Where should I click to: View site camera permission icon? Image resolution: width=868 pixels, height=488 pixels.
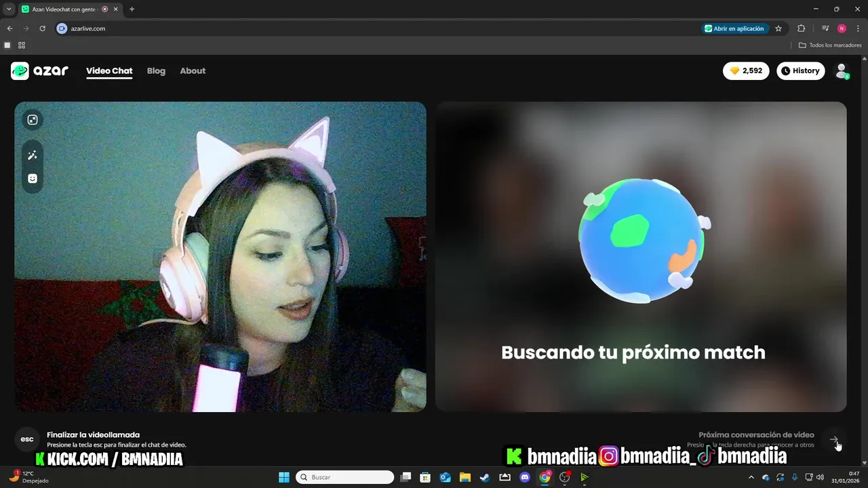pyautogui.click(x=62, y=28)
